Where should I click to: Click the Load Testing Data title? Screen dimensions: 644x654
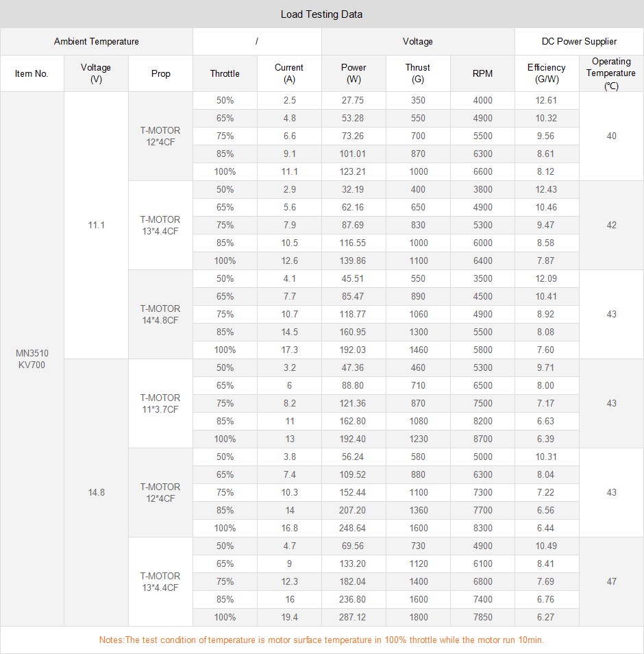321,14
